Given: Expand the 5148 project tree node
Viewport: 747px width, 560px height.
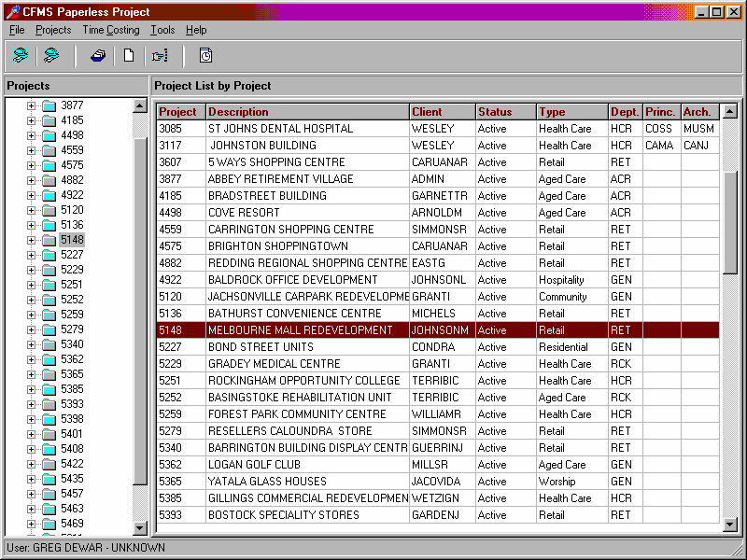Looking at the screenshot, I should point(31,241).
